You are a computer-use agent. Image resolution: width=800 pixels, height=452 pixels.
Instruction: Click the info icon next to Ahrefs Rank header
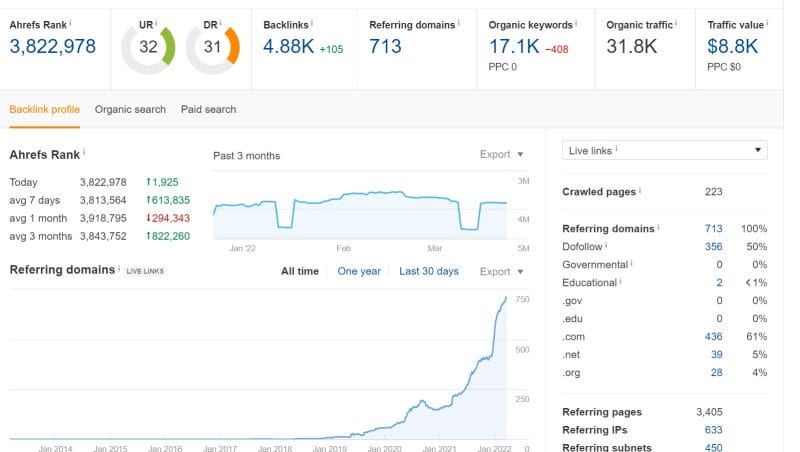point(70,23)
